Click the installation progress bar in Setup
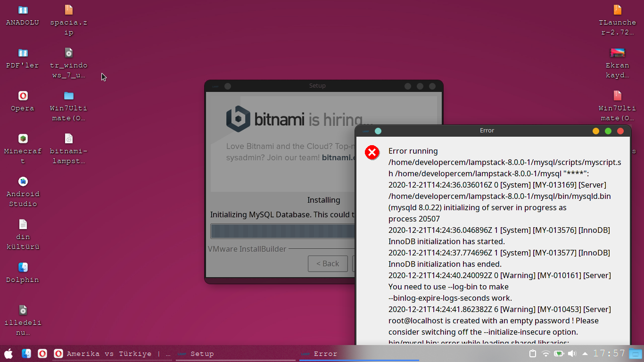The image size is (644, 362). click(x=282, y=231)
